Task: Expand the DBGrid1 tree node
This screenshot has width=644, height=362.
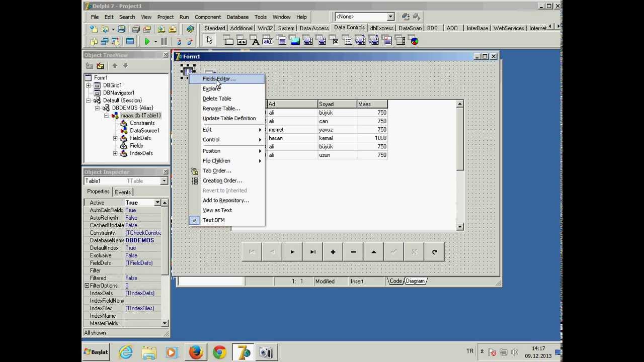Action: (89, 85)
